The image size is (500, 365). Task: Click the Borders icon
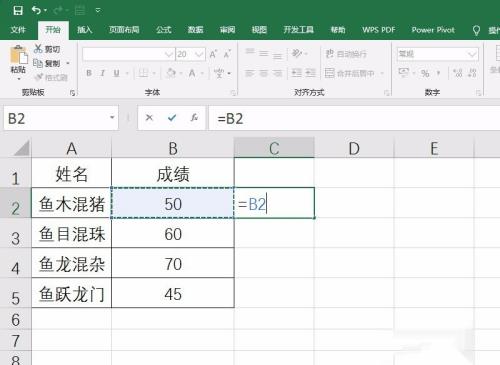coord(143,73)
